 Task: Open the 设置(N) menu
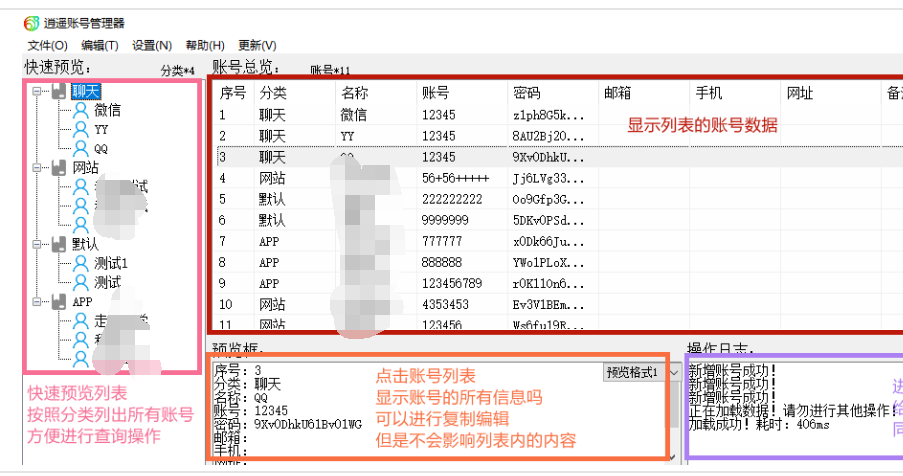coord(152,45)
